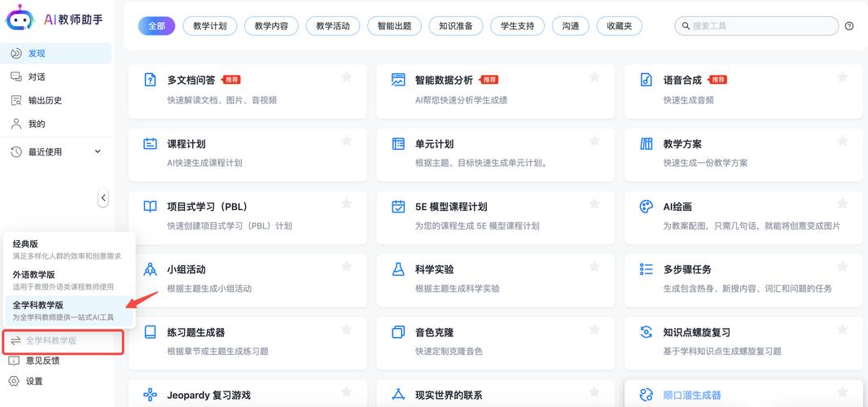Star the 知识点螺旋复习 card
The height and width of the screenshot is (407, 868).
[x=843, y=330]
